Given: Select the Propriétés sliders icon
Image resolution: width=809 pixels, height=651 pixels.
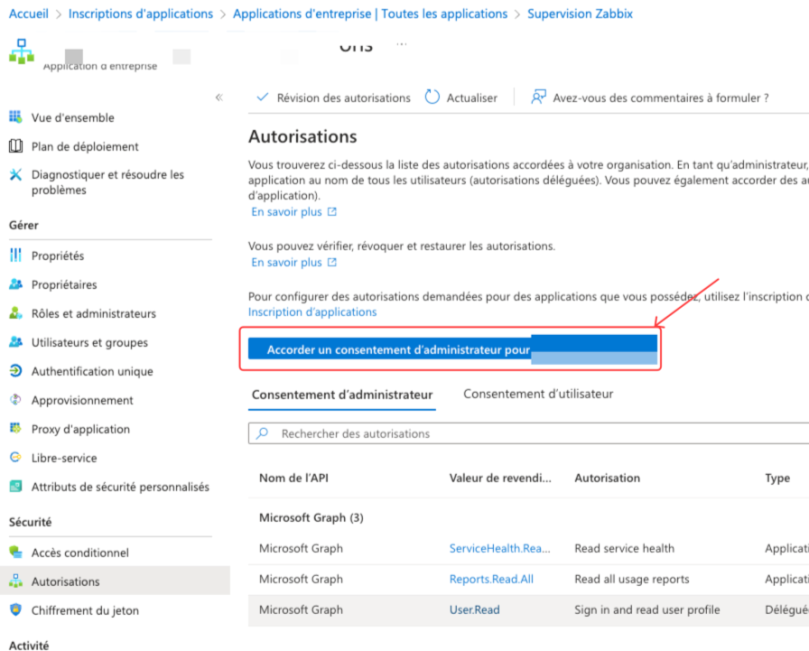Looking at the screenshot, I should pyautogui.click(x=15, y=256).
